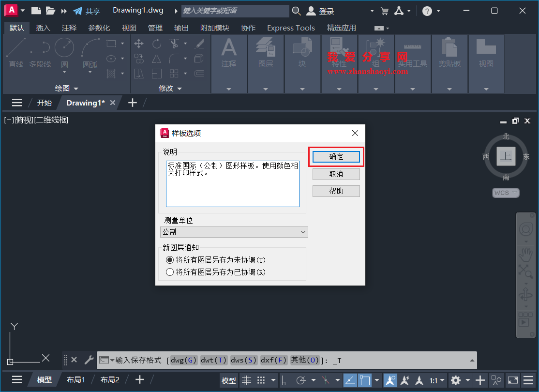Viewport: 539px width, 392px height.
Task: Click the 登录 sign-in button
Action: tap(320, 11)
